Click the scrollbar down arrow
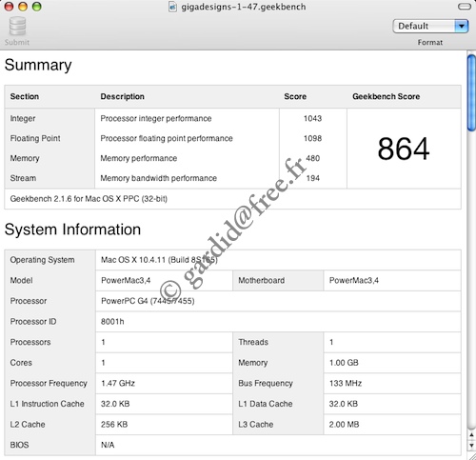 471,446
